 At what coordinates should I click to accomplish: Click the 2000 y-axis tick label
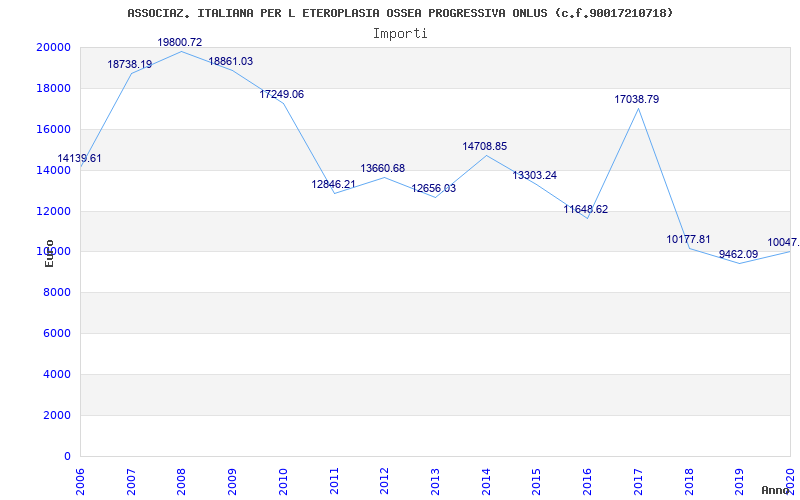click(x=57, y=415)
